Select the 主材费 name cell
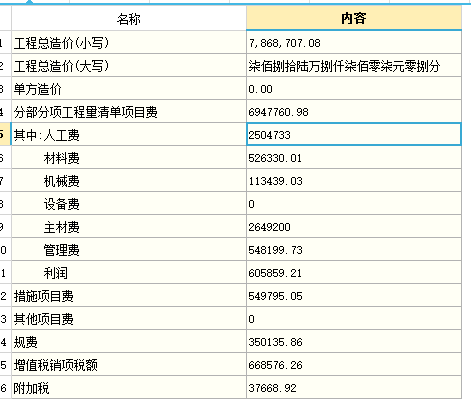Viewport: 471px width, 402px height. point(129,226)
